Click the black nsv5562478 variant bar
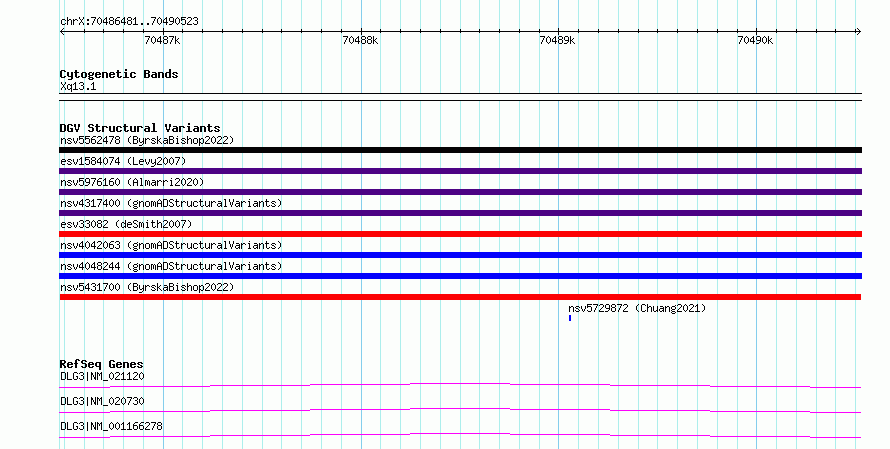 (460, 150)
